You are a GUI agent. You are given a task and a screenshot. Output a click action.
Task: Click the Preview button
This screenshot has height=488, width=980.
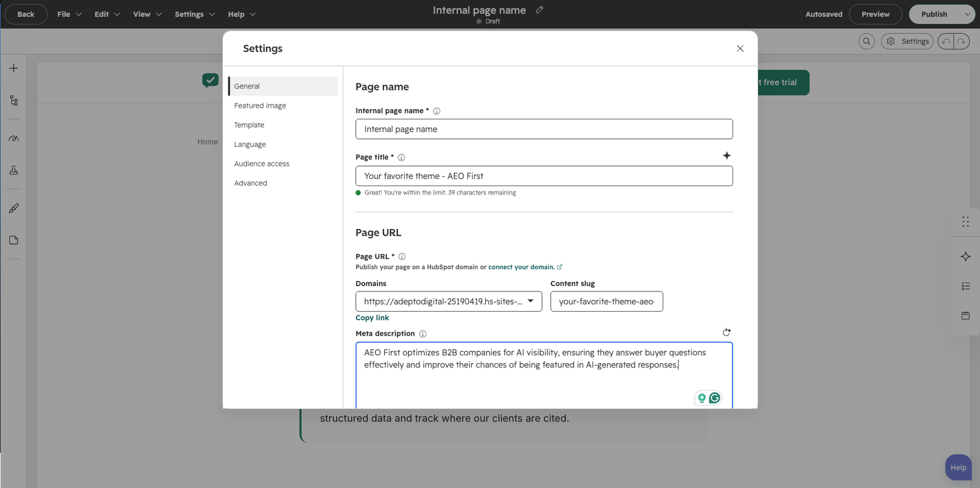point(875,14)
